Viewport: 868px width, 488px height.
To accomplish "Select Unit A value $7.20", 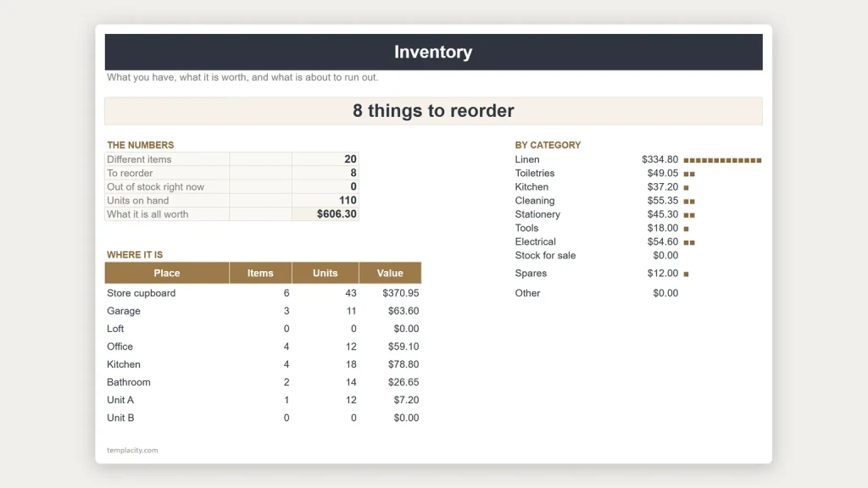I will (406, 400).
